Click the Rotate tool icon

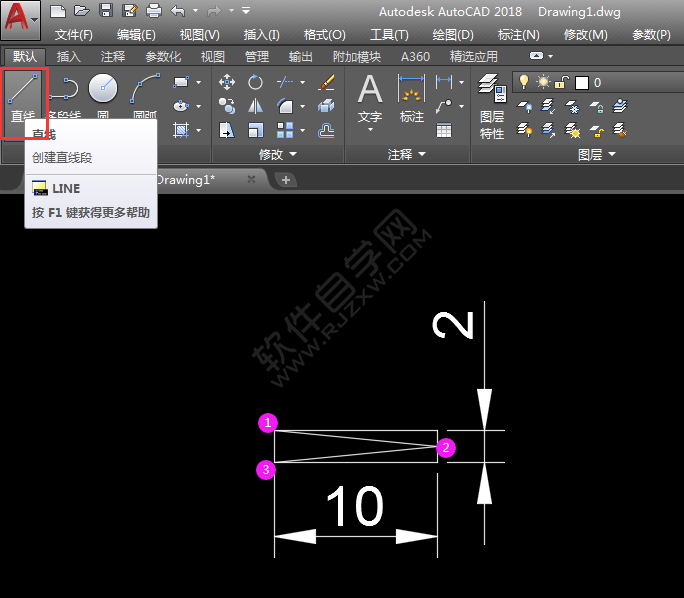coord(256,82)
